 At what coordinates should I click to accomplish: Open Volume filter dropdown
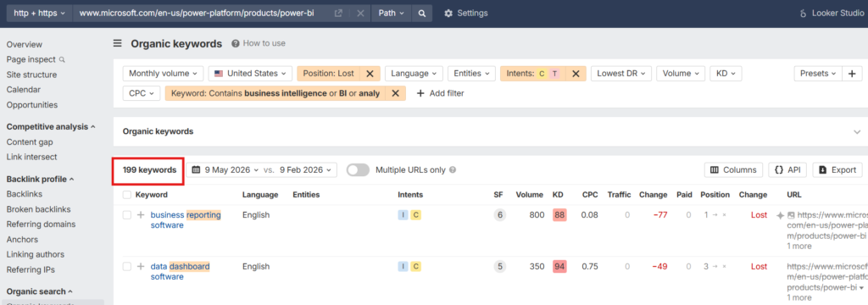(x=681, y=74)
